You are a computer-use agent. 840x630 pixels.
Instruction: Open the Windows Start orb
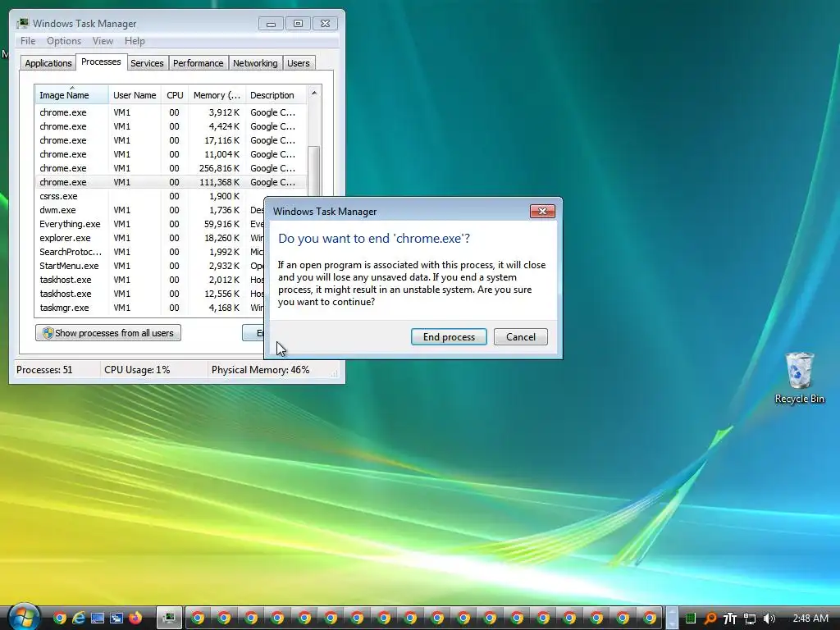click(x=23, y=617)
